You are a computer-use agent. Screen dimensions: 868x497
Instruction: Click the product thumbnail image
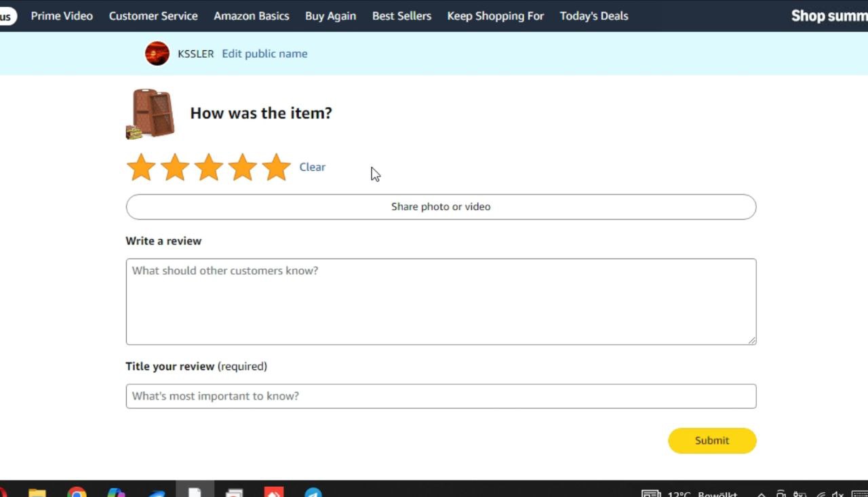(x=151, y=113)
